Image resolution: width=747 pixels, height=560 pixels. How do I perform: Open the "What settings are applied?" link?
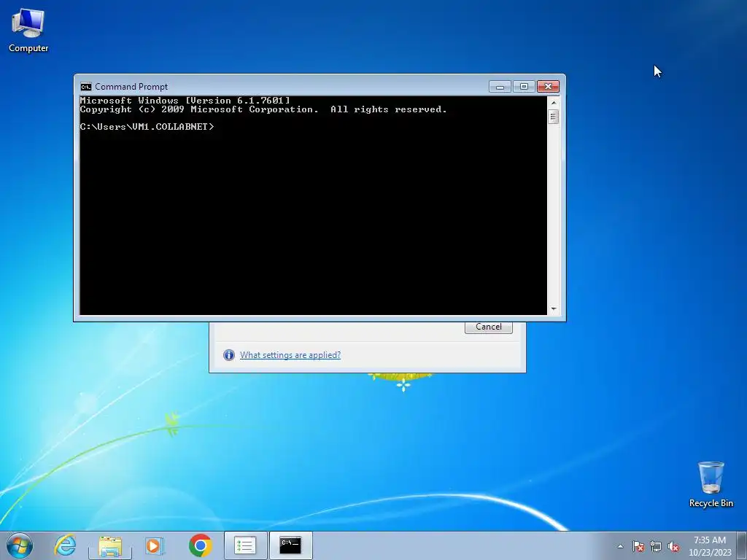(290, 355)
